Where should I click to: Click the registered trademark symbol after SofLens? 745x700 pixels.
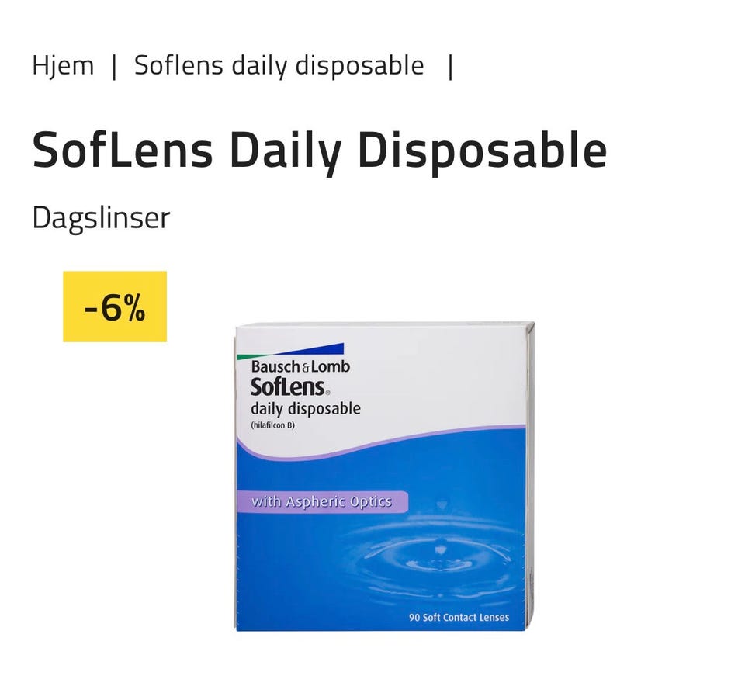pos(327,393)
